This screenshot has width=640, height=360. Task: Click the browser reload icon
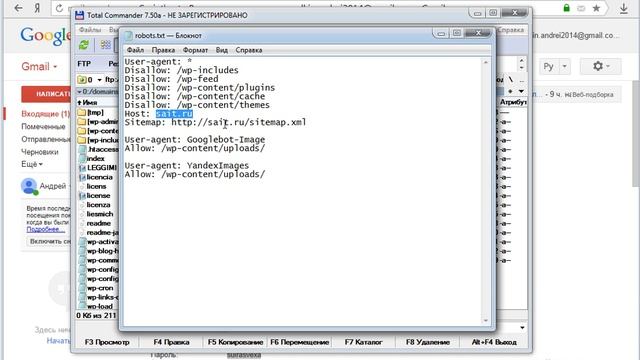pyautogui.click(x=60, y=8)
